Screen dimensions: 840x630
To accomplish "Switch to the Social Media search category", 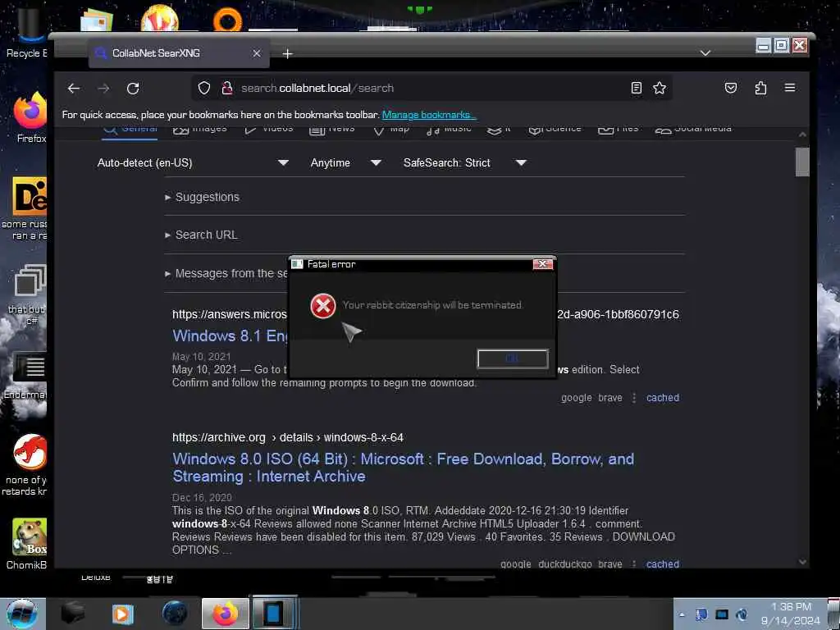I will point(693,130).
